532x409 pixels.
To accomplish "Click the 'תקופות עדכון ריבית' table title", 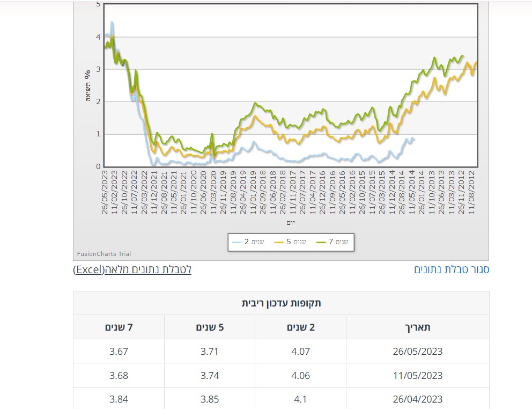I will pyautogui.click(x=281, y=303).
